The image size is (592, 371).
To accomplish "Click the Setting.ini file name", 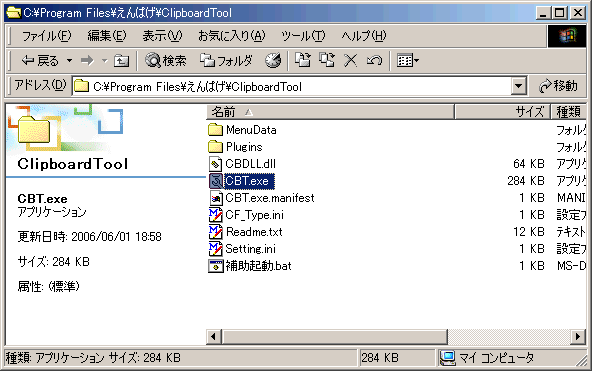I will click(x=250, y=249).
